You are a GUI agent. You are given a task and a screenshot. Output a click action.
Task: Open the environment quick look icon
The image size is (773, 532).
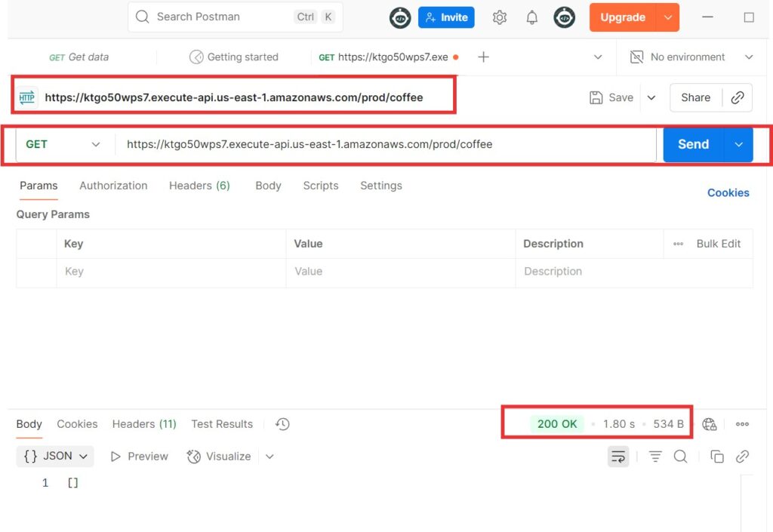[x=636, y=57]
